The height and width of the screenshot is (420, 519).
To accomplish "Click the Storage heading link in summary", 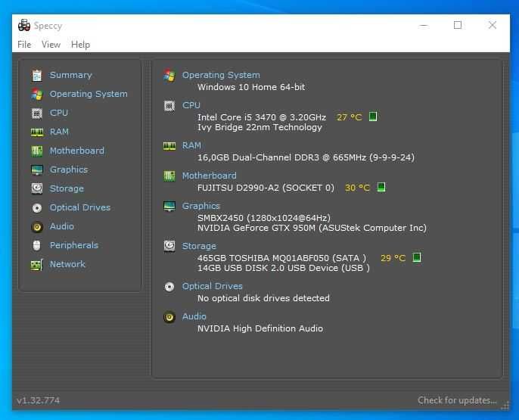I will point(199,246).
